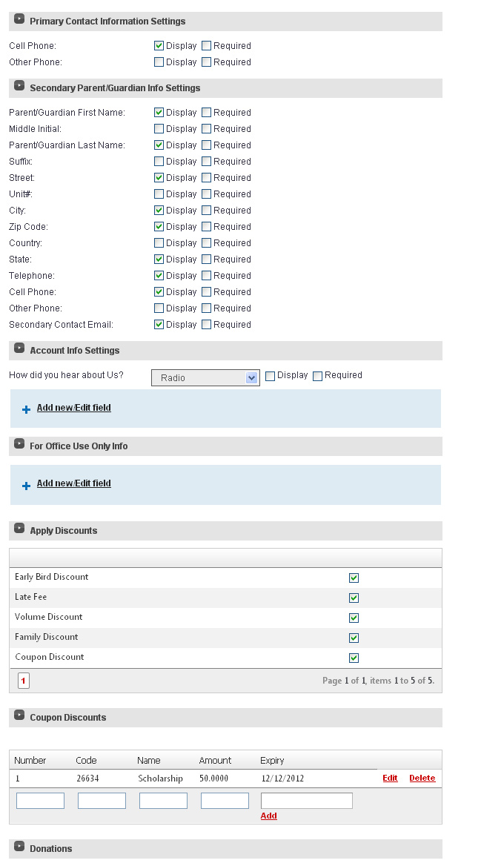The height and width of the screenshot is (866, 504).
Task: Focus the new coupon Code input field
Action: click(102, 801)
